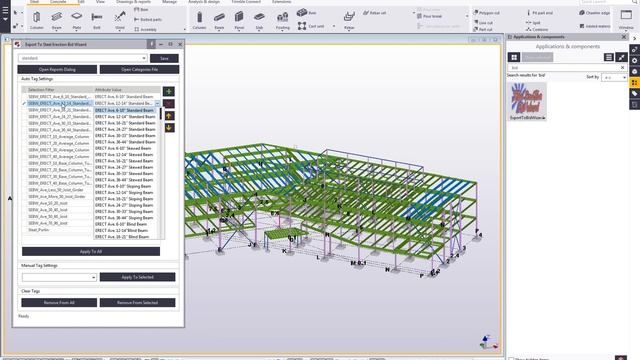Choose the Pour break command
The height and width of the screenshot is (360, 640).
coord(429,16)
